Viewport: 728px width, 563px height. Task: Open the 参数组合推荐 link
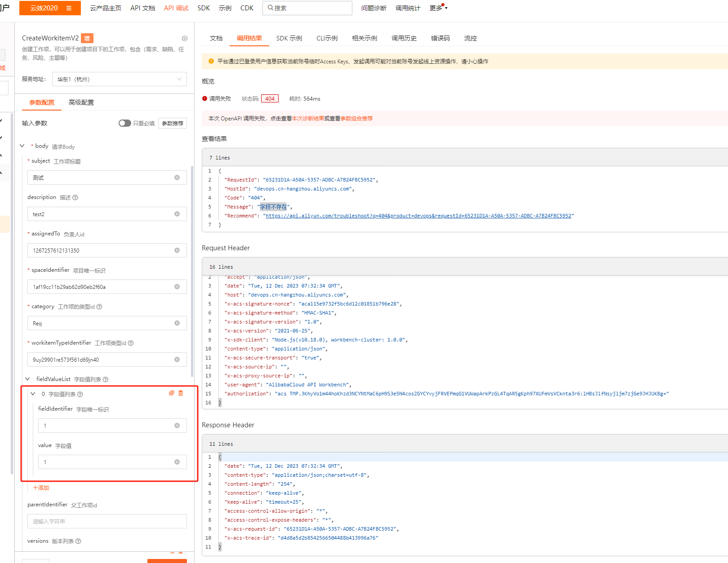click(356, 119)
